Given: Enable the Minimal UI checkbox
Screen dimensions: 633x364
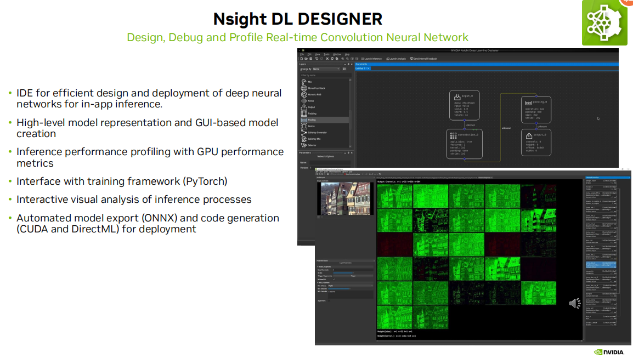Looking at the screenshot, I should (334, 280).
